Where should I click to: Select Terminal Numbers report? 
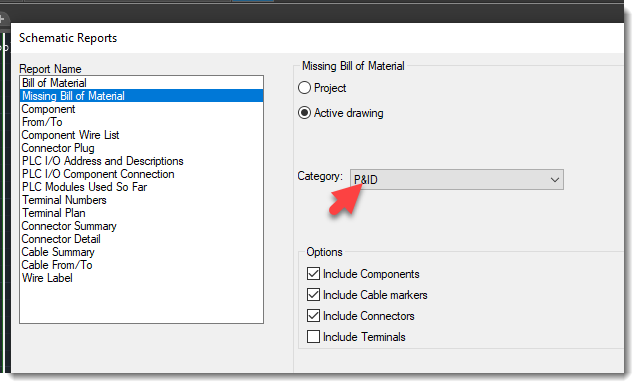[141, 200]
